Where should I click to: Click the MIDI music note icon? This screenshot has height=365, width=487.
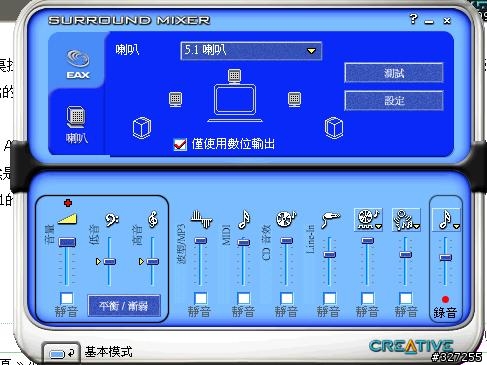pos(244,219)
